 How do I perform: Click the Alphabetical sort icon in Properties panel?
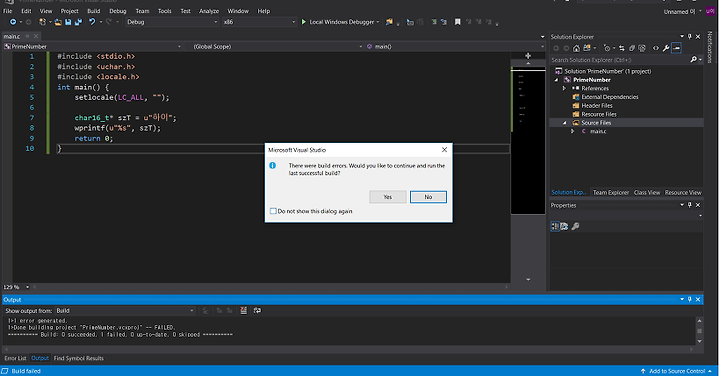(564, 226)
